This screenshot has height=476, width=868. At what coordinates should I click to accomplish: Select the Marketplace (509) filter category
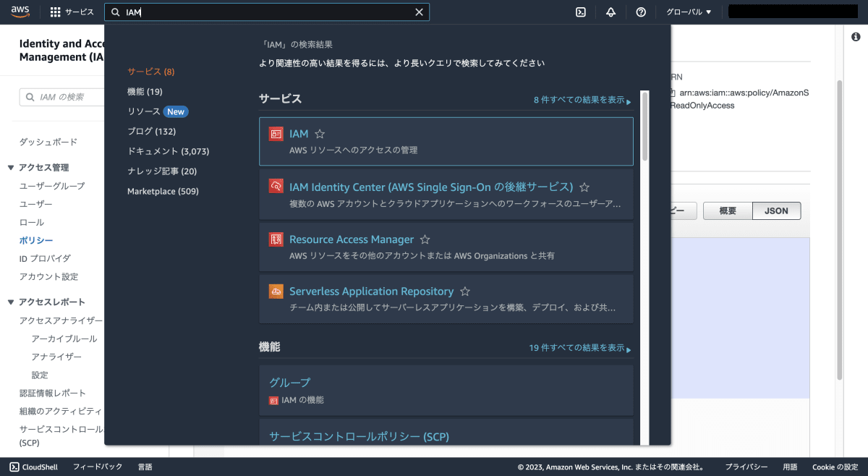coord(163,191)
